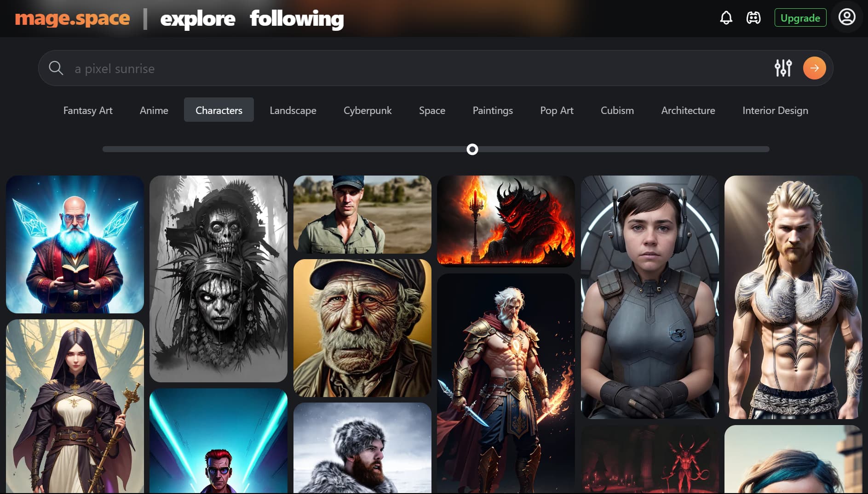Deselect the Characters category filter

point(218,110)
